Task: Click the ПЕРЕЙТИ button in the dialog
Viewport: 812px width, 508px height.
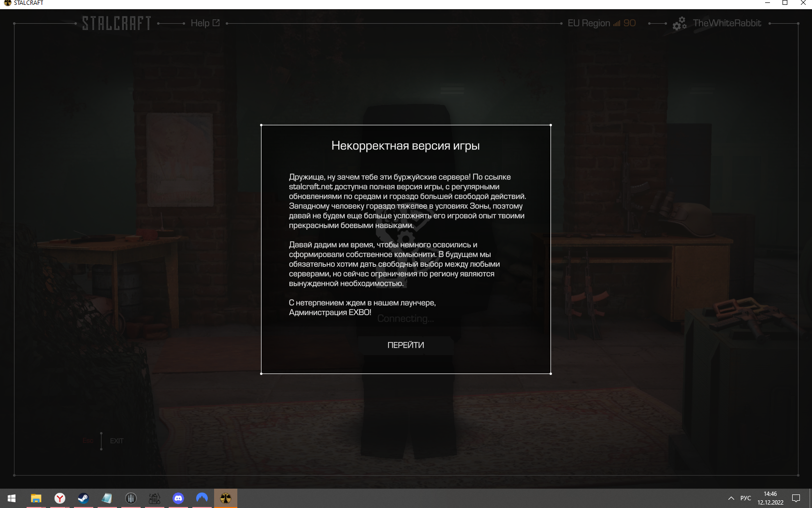Action: tap(406, 345)
